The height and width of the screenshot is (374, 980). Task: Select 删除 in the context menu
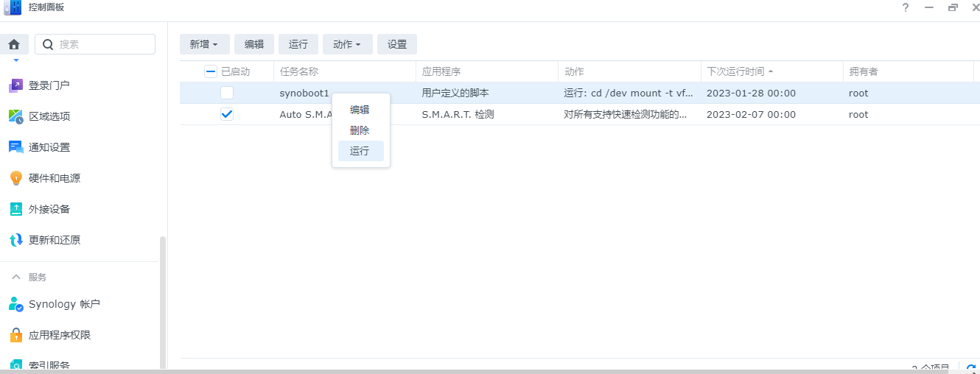click(360, 130)
